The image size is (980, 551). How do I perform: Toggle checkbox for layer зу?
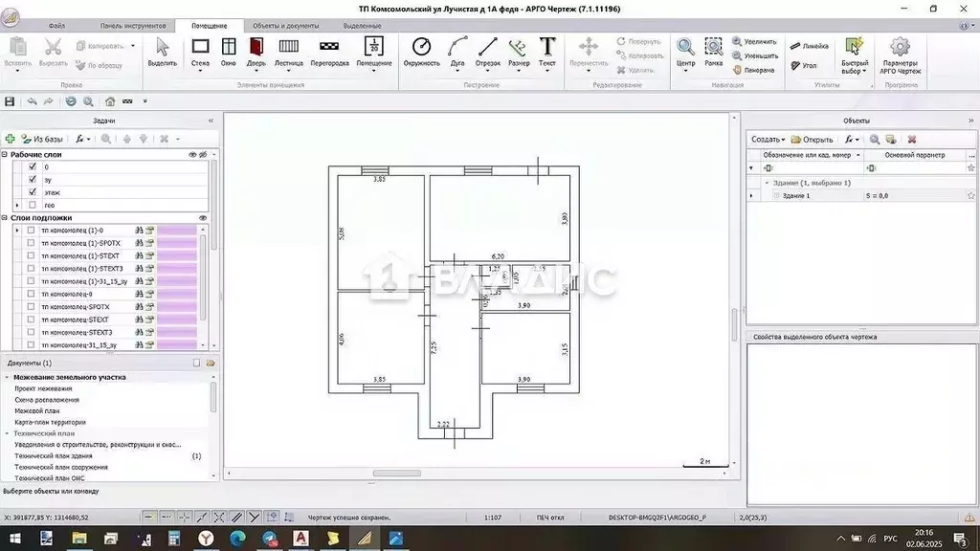[33, 179]
